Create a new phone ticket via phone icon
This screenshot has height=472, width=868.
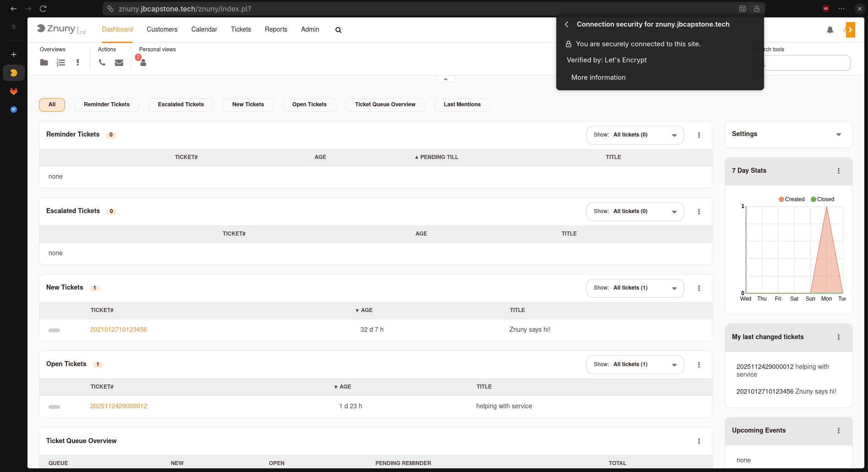pyautogui.click(x=102, y=62)
